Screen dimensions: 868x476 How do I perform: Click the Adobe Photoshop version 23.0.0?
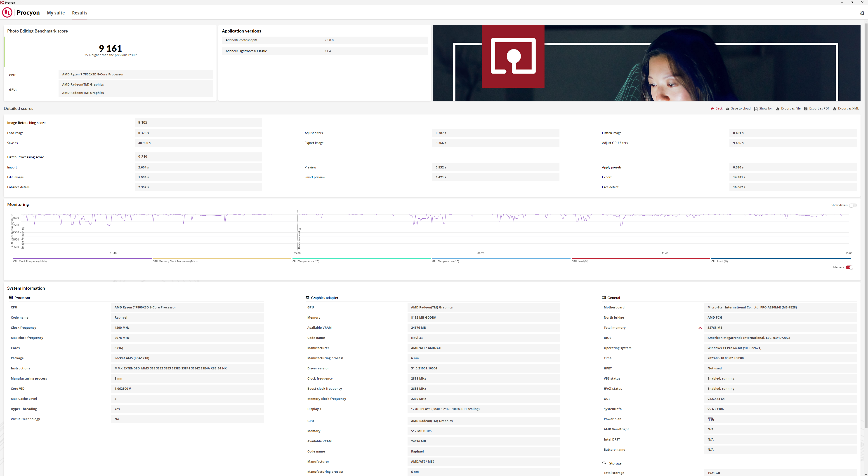coord(329,40)
